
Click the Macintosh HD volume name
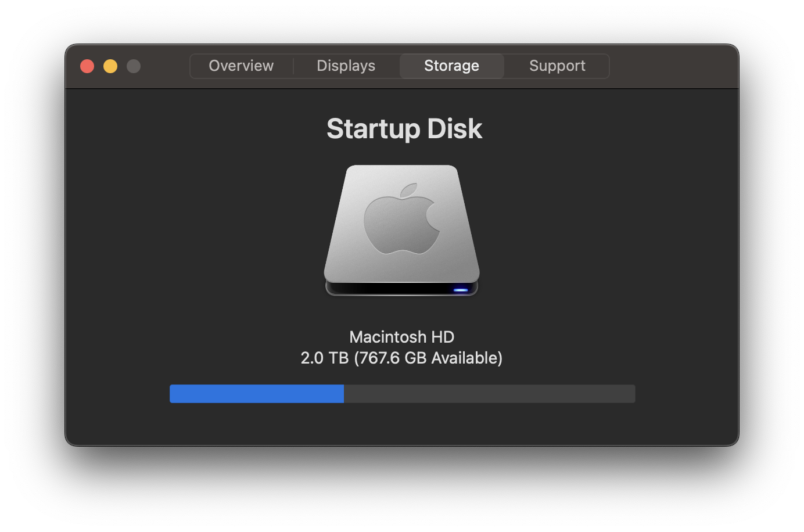click(x=402, y=337)
